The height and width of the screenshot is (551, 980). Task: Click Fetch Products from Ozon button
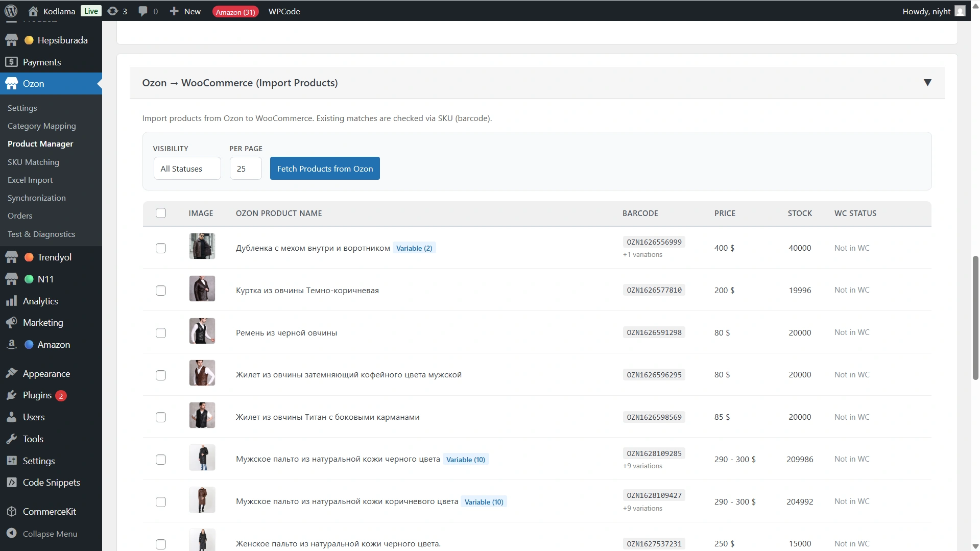[x=325, y=169]
